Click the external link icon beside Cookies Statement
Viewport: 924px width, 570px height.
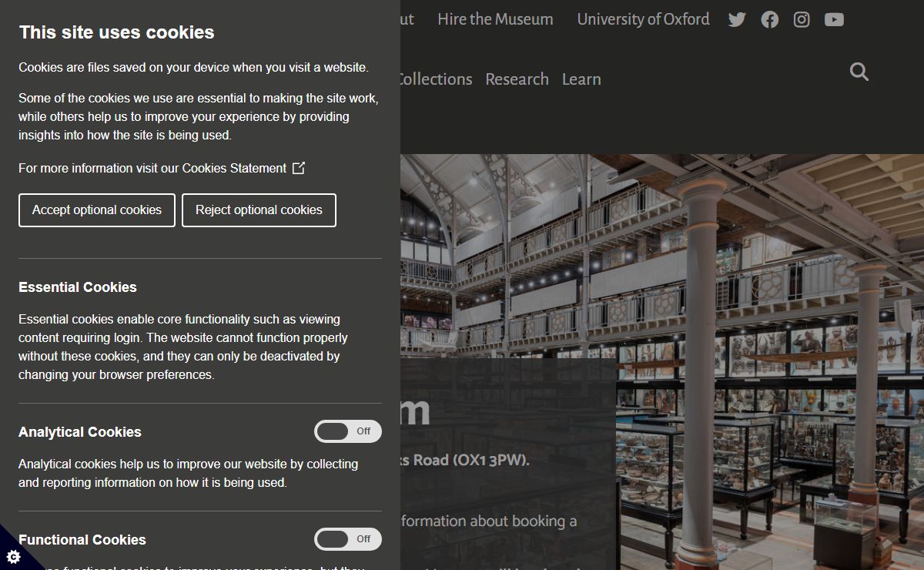pyautogui.click(x=299, y=168)
